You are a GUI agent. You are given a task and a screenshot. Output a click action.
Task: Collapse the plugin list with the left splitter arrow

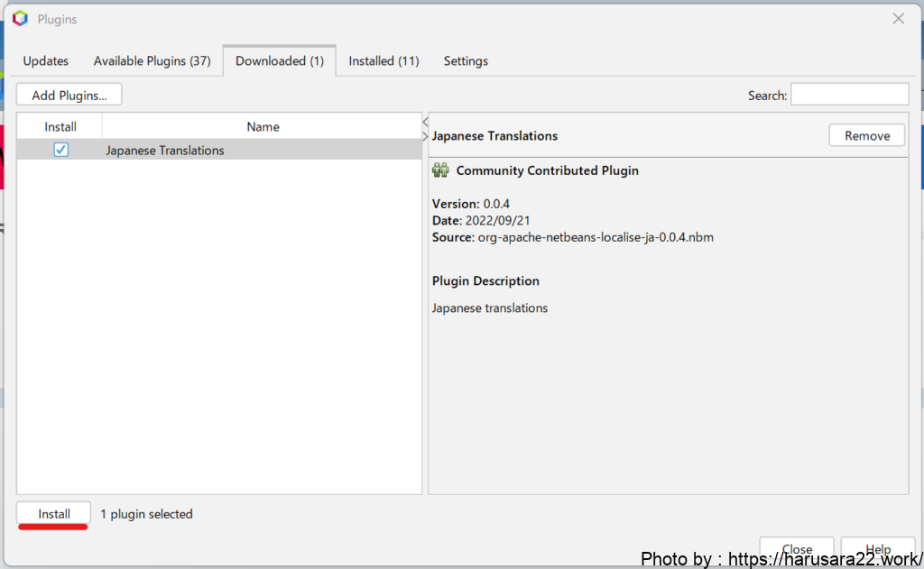click(x=425, y=122)
